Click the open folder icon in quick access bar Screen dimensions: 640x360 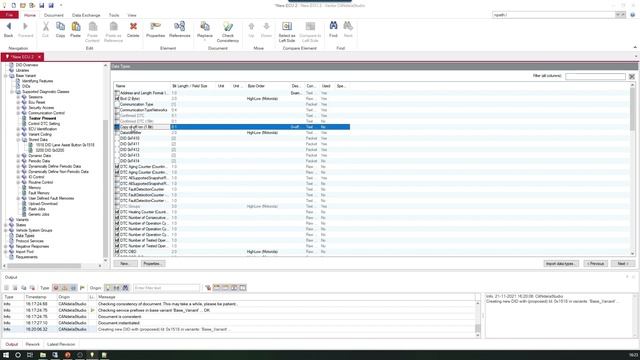point(23,5)
